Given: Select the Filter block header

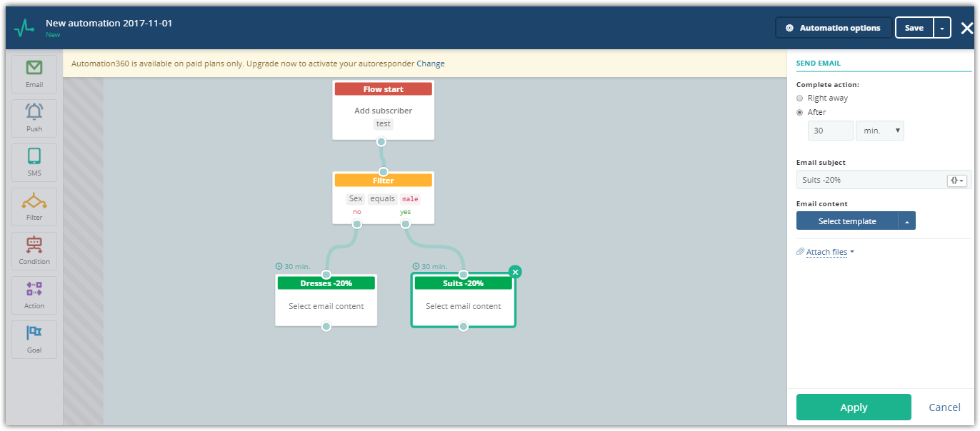Looking at the screenshot, I should pyautogui.click(x=384, y=181).
